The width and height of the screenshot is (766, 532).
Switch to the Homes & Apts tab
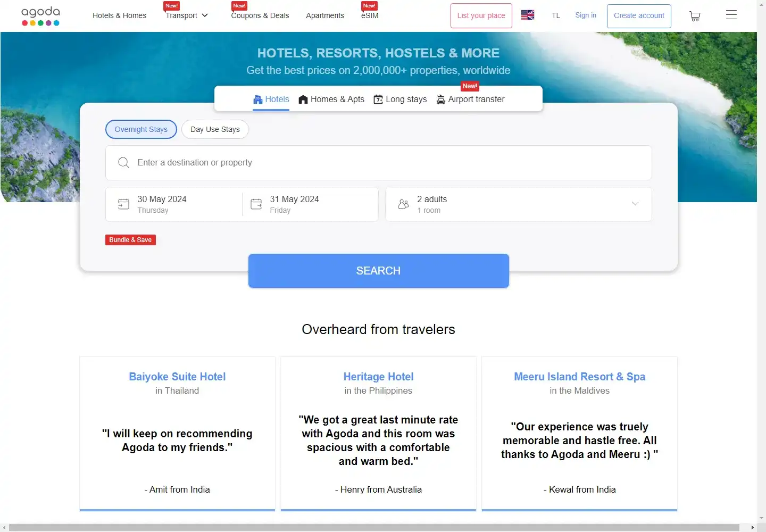click(x=331, y=99)
